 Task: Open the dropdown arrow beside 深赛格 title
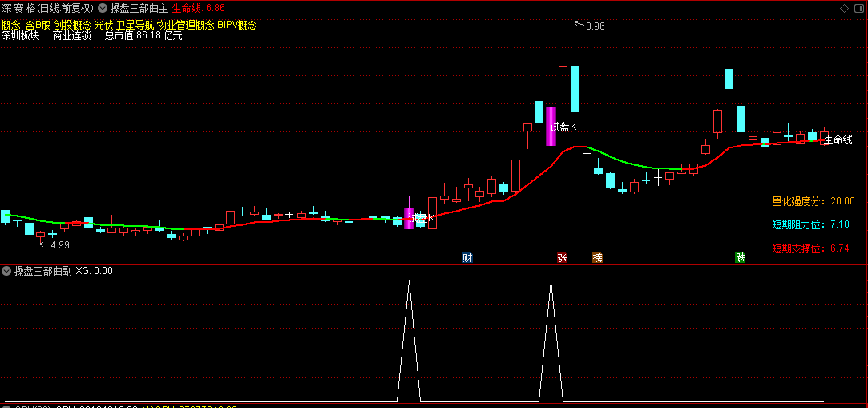(x=103, y=8)
